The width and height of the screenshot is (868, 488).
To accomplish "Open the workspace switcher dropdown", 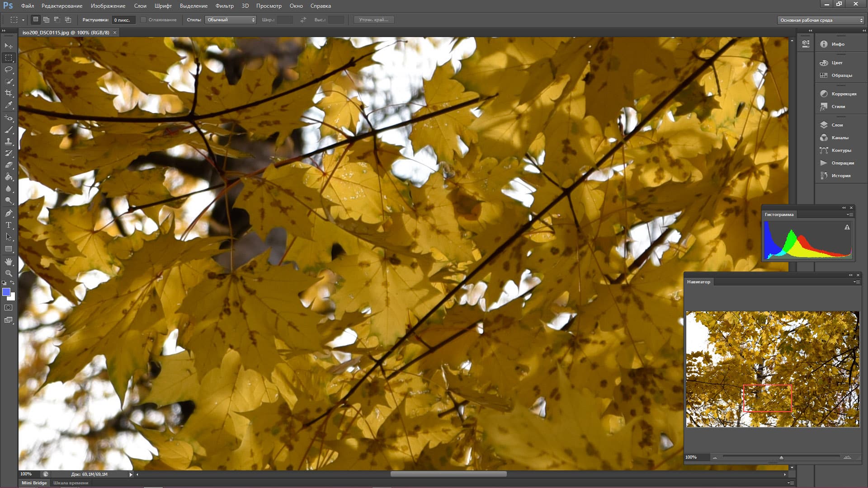I will pyautogui.click(x=821, y=20).
